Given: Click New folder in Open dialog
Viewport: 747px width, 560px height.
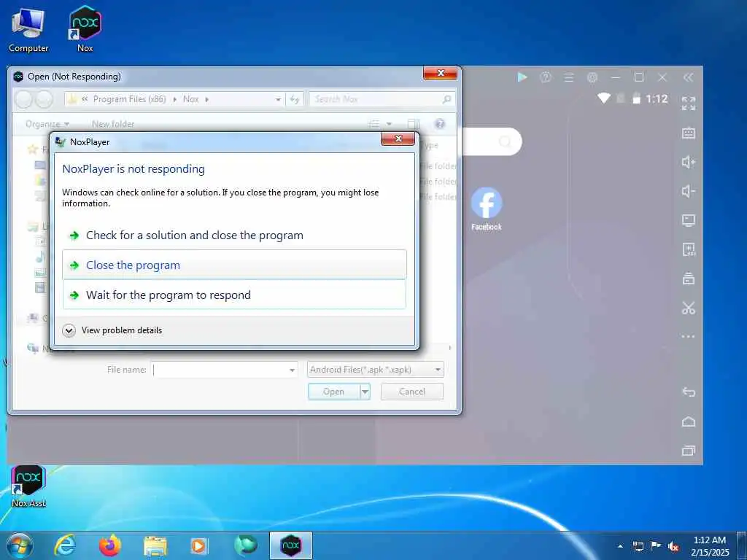Looking at the screenshot, I should 113,124.
